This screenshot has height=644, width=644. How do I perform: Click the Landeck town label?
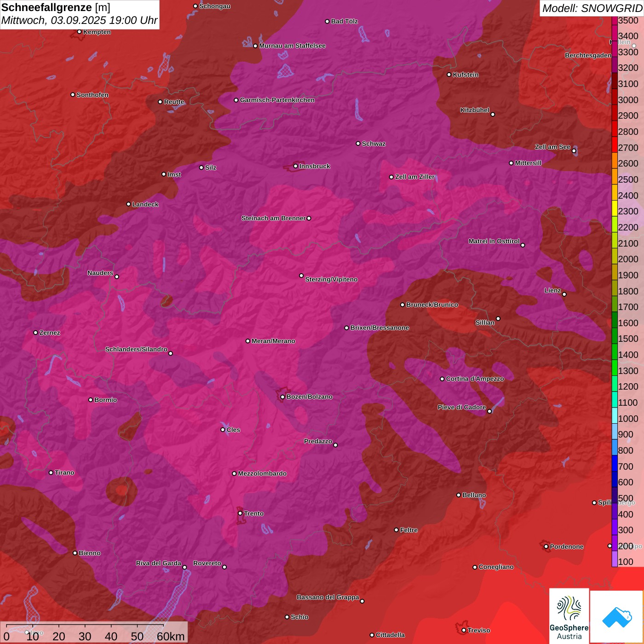pos(145,204)
